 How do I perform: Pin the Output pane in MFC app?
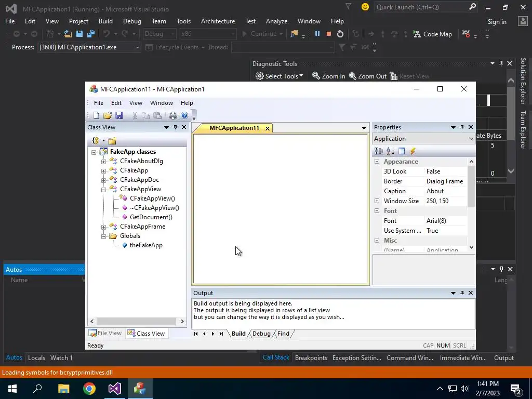click(x=462, y=292)
